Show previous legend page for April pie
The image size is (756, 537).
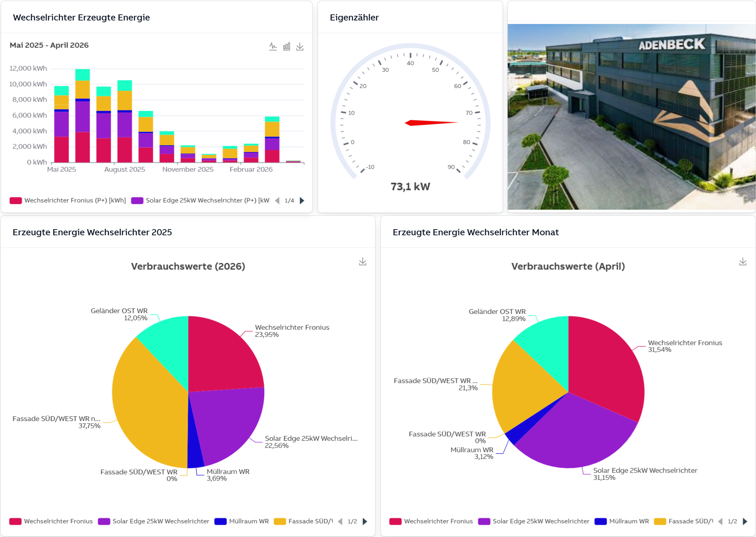(x=720, y=521)
